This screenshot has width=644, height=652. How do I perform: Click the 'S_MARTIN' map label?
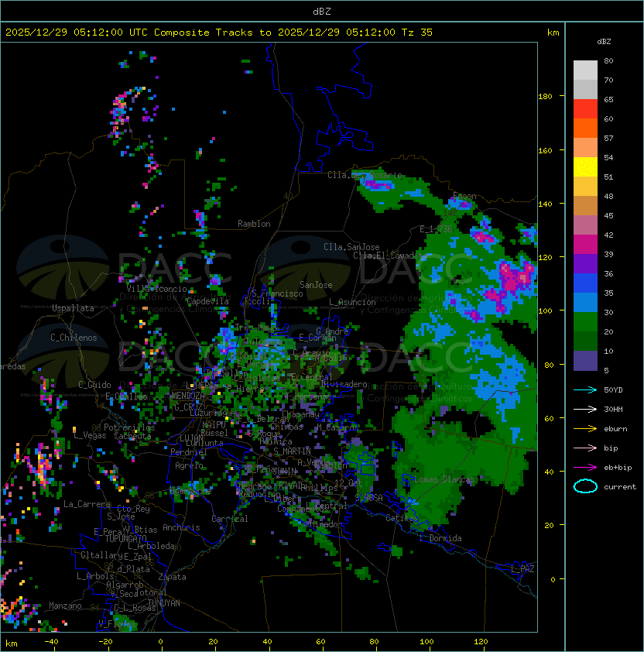tap(293, 451)
